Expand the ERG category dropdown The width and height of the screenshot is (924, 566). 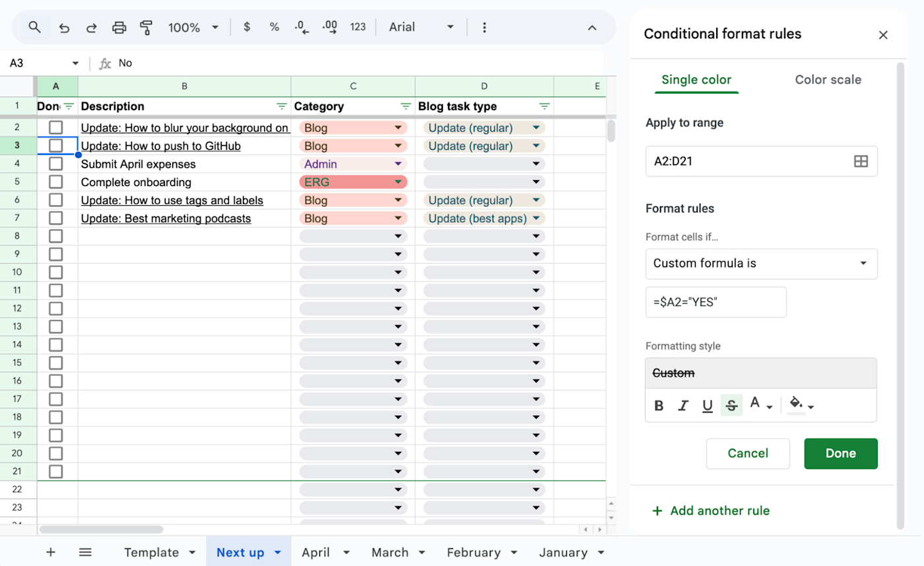point(398,182)
